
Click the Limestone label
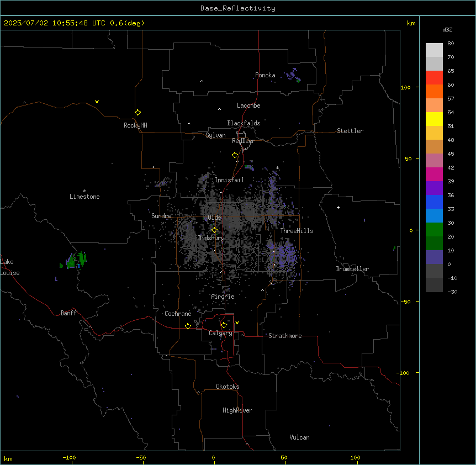click(84, 197)
